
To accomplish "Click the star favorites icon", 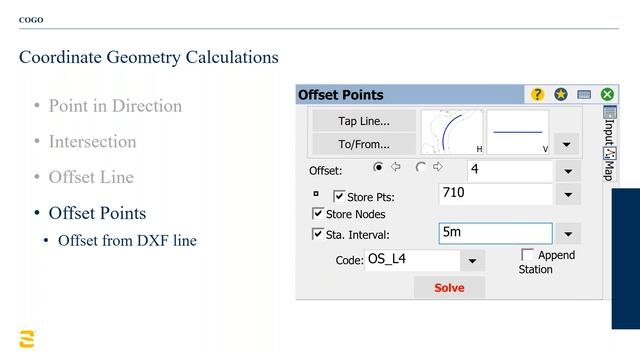I will pyautogui.click(x=561, y=95).
